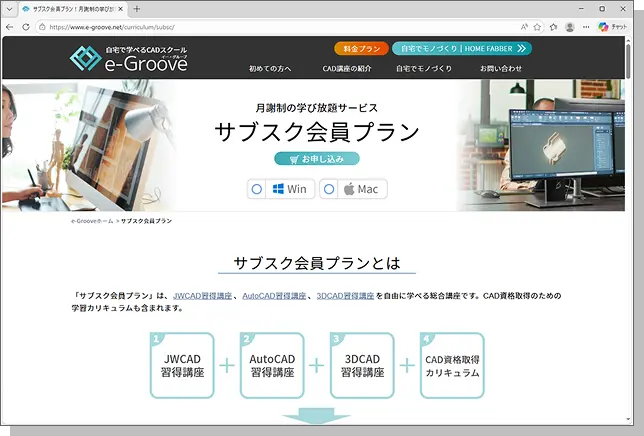This screenshot has height=436, width=644.
Task: Open the JWCAD習得講座 text link
Action: pyautogui.click(x=202, y=296)
